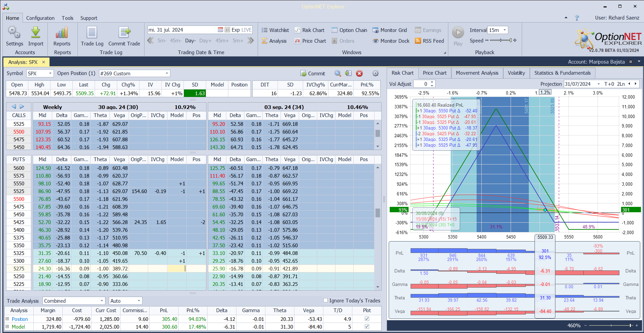The width and height of the screenshot is (644, 333).
Task: Close the Analysis: SPX tab
Action: tap(43, 62)
